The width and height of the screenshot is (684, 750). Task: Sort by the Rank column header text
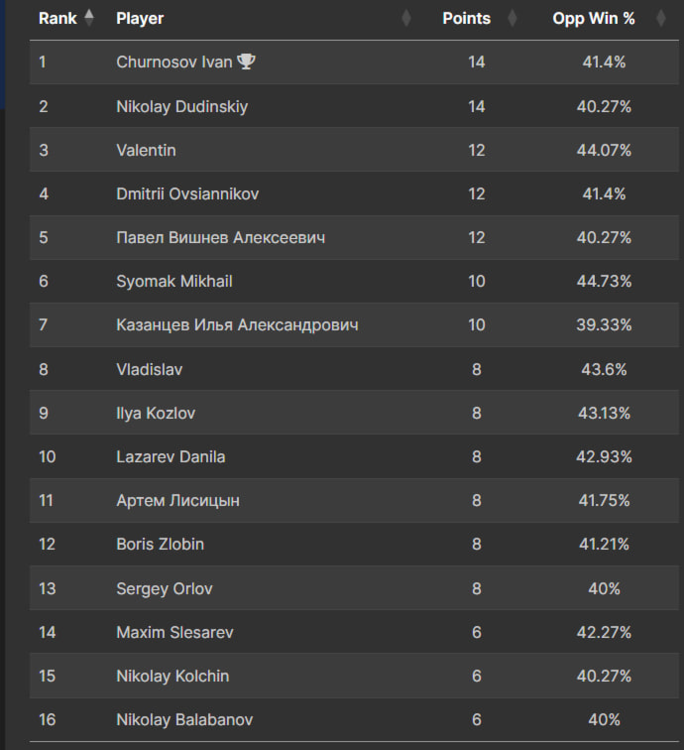point(58,18)
